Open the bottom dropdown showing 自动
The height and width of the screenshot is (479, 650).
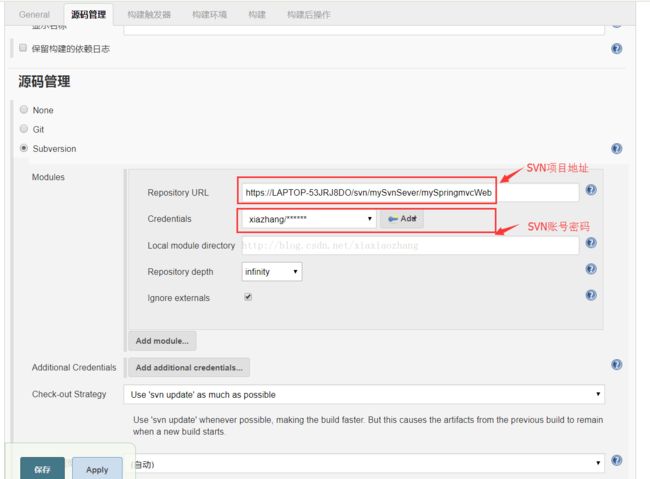point(367,464)
